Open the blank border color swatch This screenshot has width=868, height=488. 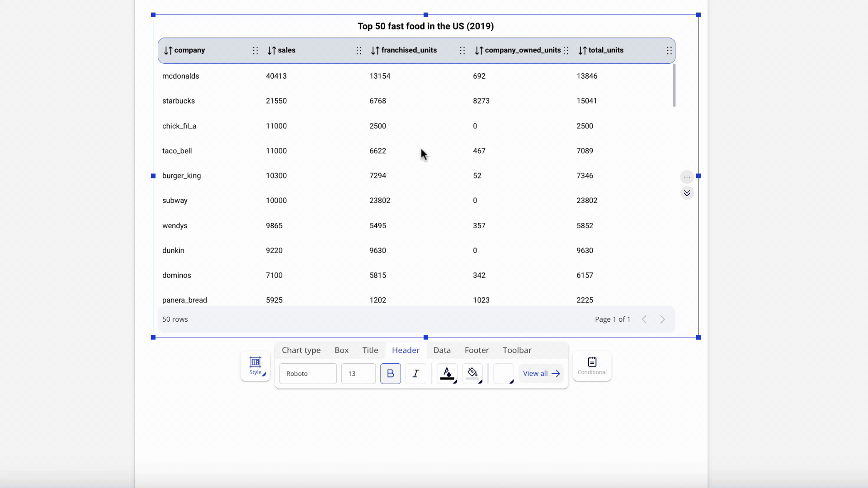pos(503,374)
